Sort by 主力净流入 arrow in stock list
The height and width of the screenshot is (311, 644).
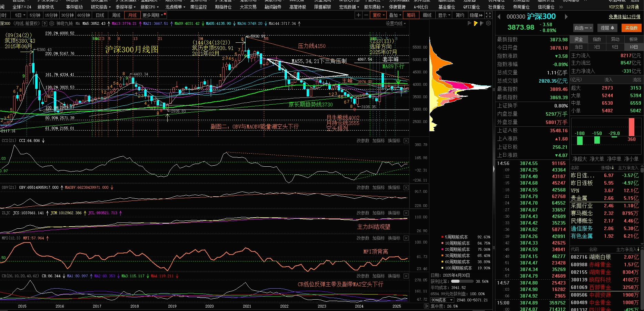pyautogui.click(x=638, y=249)
